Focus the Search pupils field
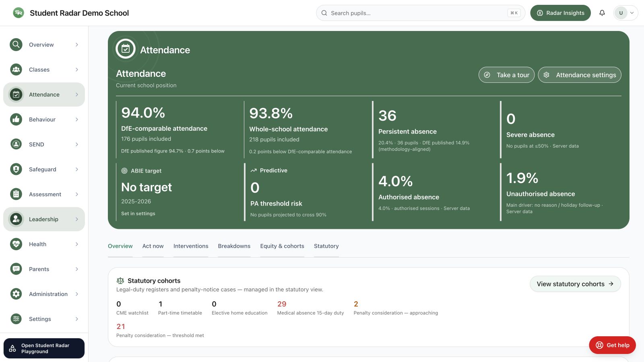 point(421,13)
